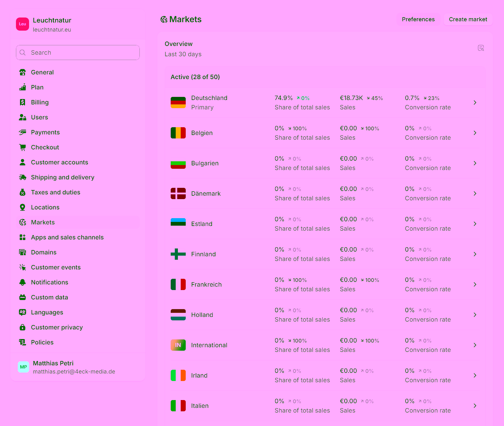Screen dimensions: 504x426
Task: Click the Preferences button
Action: (x=418, y=19)
